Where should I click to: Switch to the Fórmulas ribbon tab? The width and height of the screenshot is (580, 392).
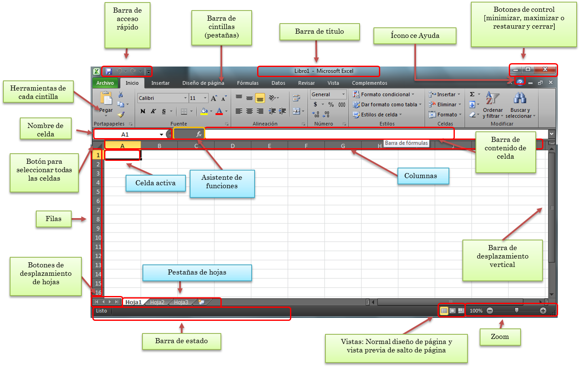click(x=248, y=83)
